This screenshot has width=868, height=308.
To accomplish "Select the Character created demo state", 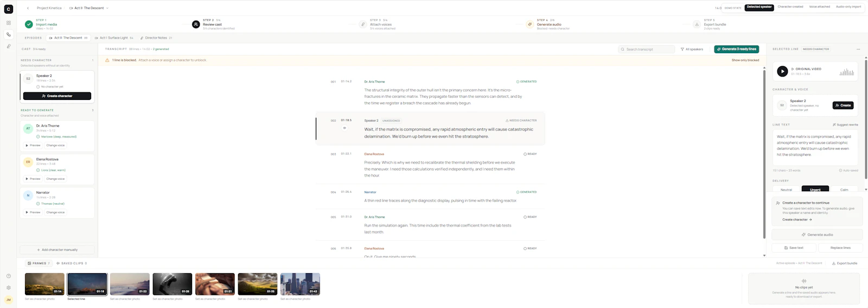I will pos(790,7).
